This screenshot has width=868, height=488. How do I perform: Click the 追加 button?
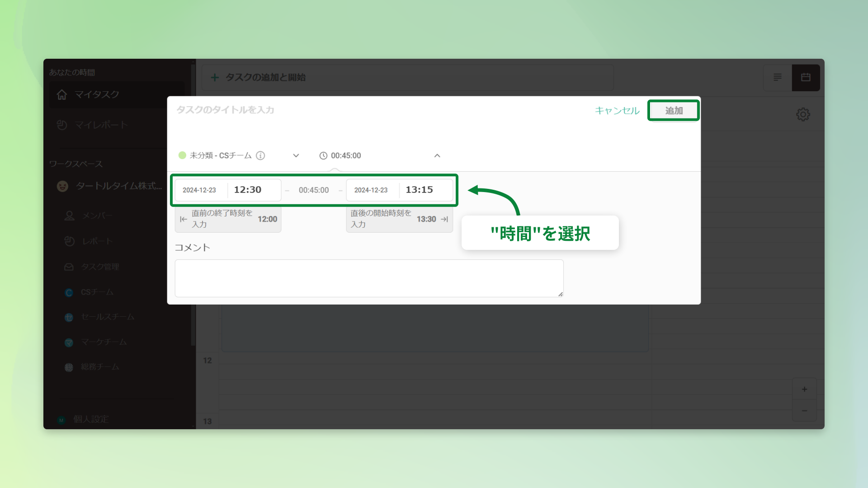[673, 111]
